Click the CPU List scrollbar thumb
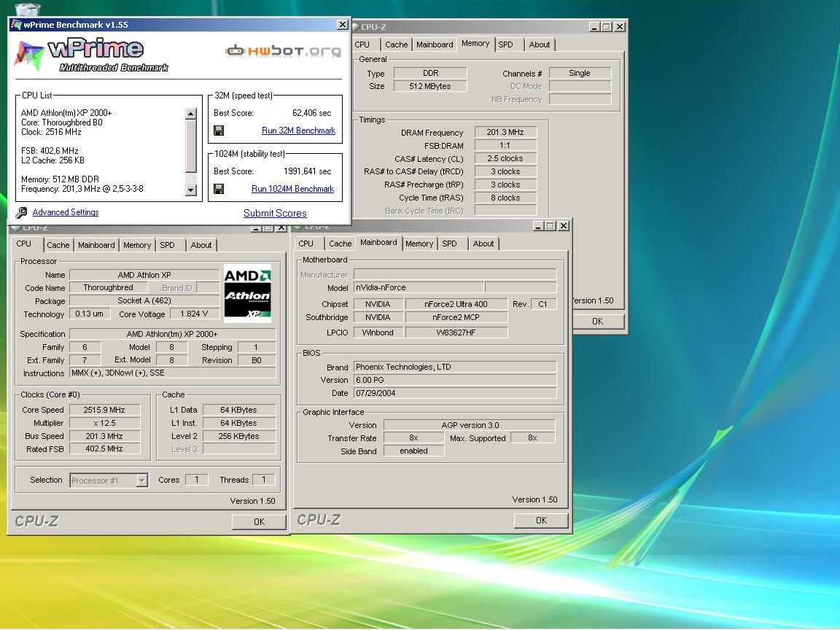This screenshot has height=630, width=840. click(191, 146)
